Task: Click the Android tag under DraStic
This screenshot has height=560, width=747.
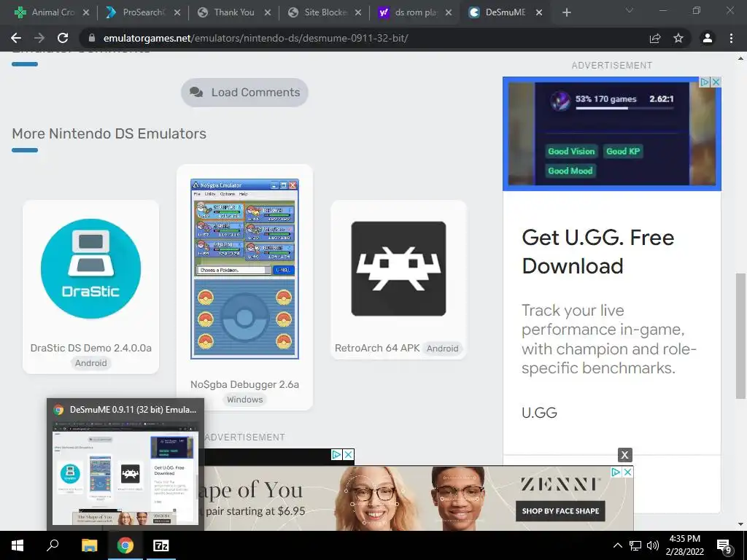Action: click(90, 363)
